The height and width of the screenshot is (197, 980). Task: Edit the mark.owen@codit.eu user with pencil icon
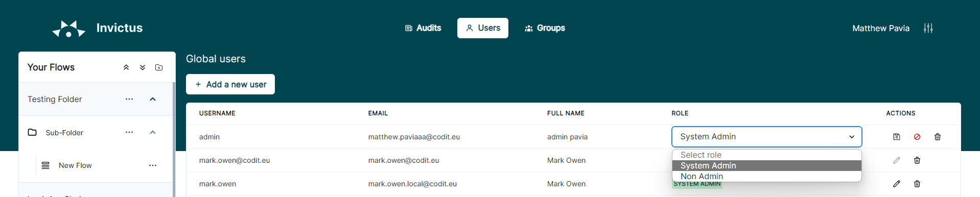tap(897, 160)
